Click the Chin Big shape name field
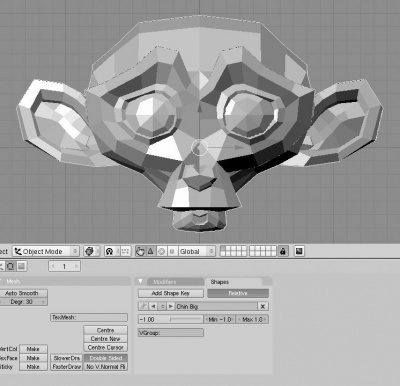Image resolution: width=400 pixels, height=386 pixels. (x=216, y=306)
